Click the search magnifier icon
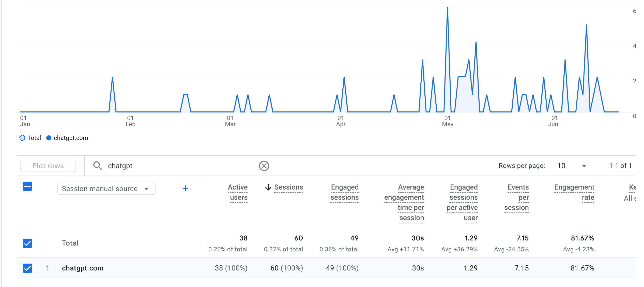 [98, 166]
